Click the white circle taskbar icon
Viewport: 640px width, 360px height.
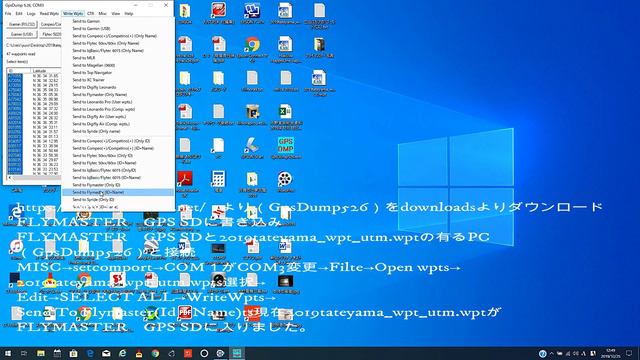tap(204, 353)
